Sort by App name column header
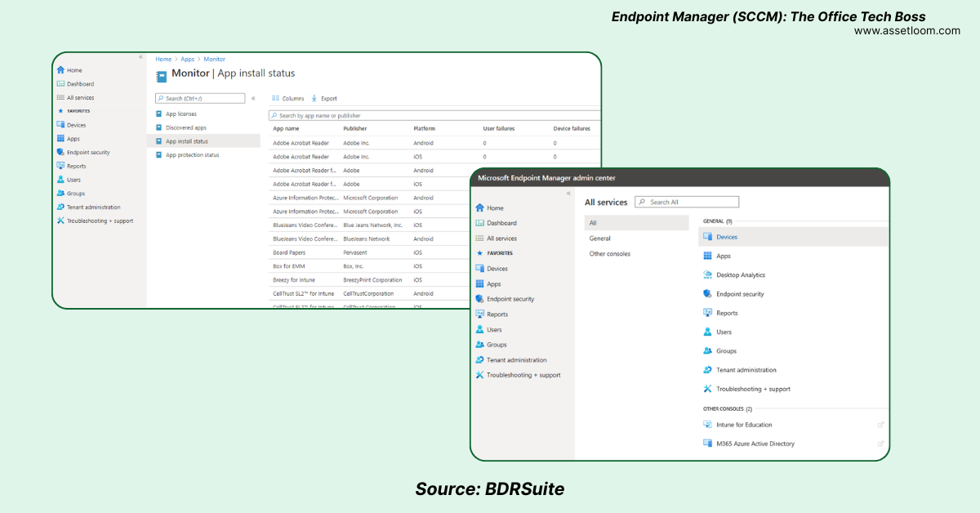The image size is (980, 513). point(286,128)
